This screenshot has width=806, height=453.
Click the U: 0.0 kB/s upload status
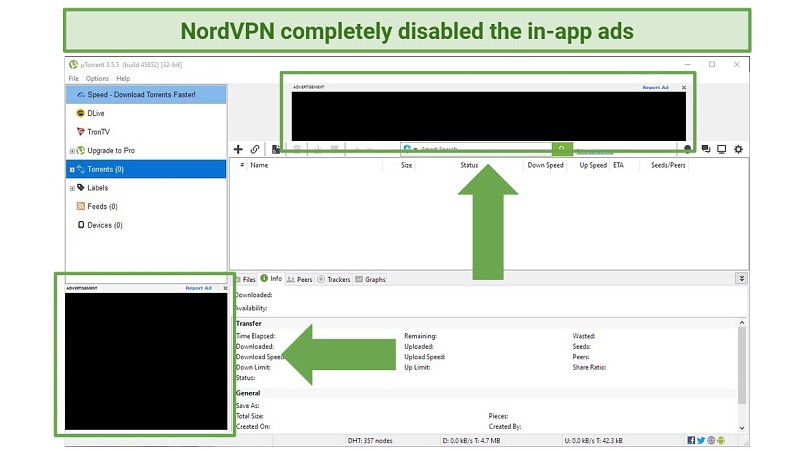[x=593, y=441]
